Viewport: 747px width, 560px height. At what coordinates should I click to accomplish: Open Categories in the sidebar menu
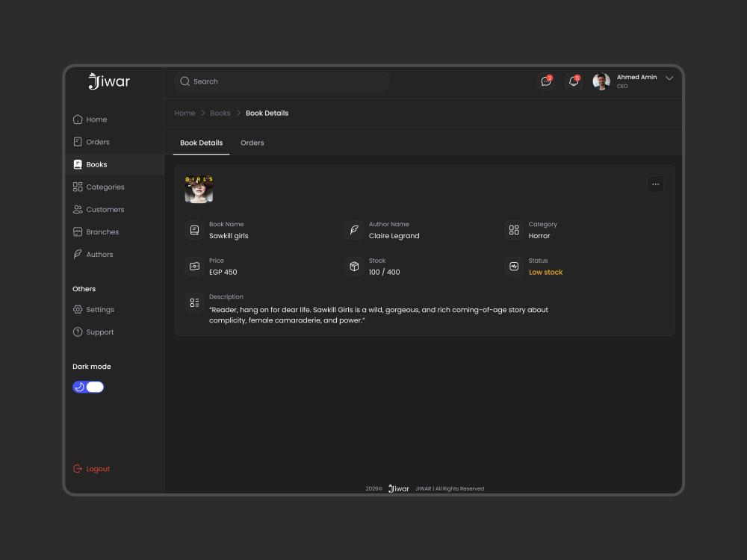[114, 187]
